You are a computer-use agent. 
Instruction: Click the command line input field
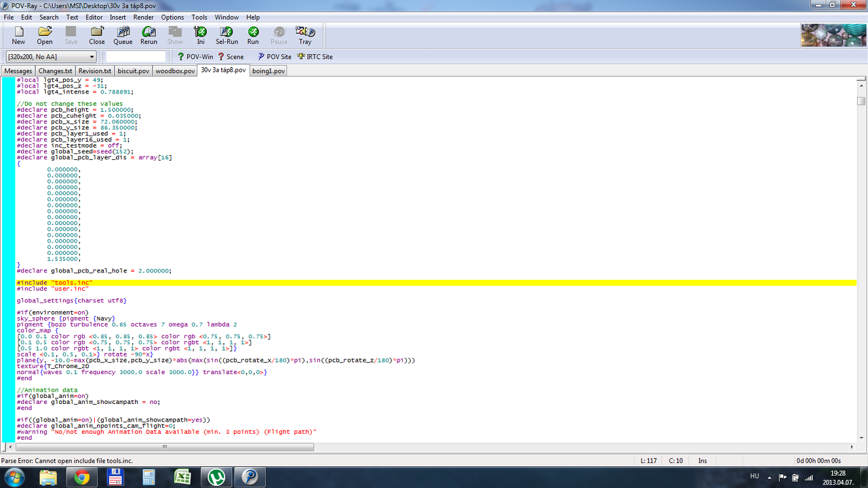pos(136,57)
